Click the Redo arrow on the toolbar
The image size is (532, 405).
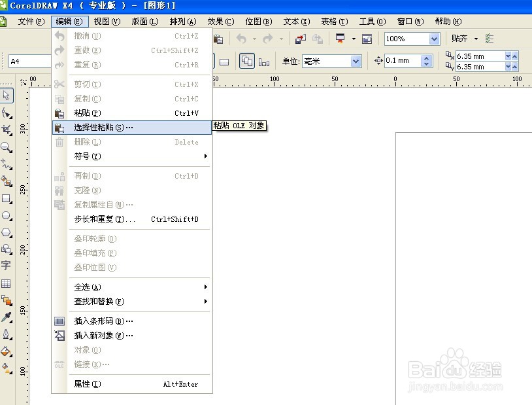[268, 39]
